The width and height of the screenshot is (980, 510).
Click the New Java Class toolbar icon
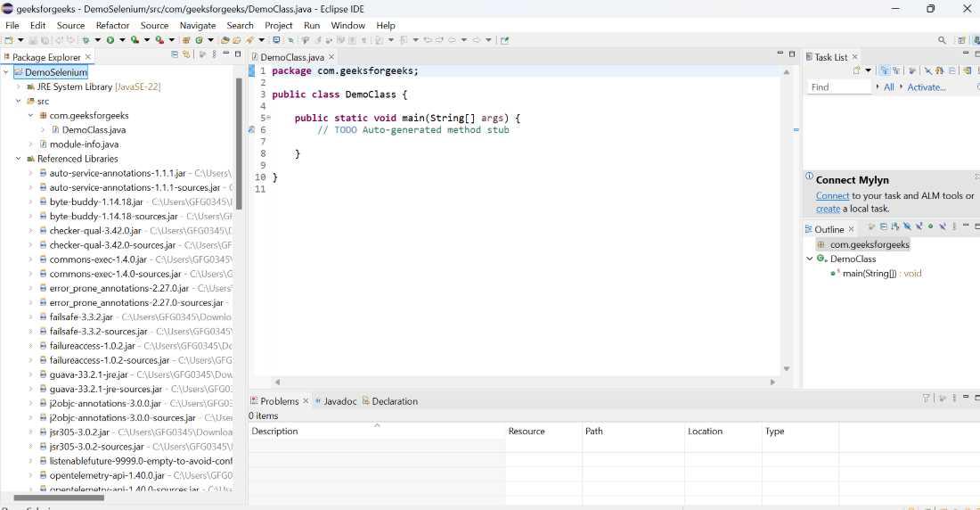199,40
